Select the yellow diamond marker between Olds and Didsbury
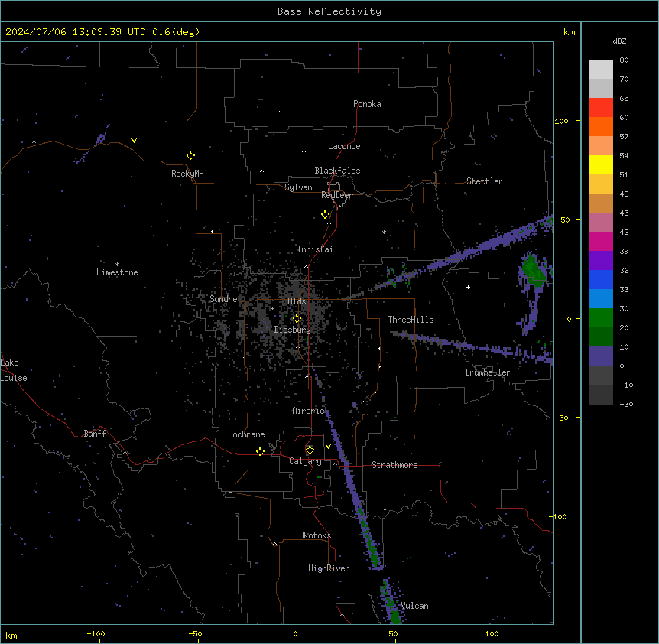Image resolution: width=659 pixels, height=644 pixels. tap(297, 319)
